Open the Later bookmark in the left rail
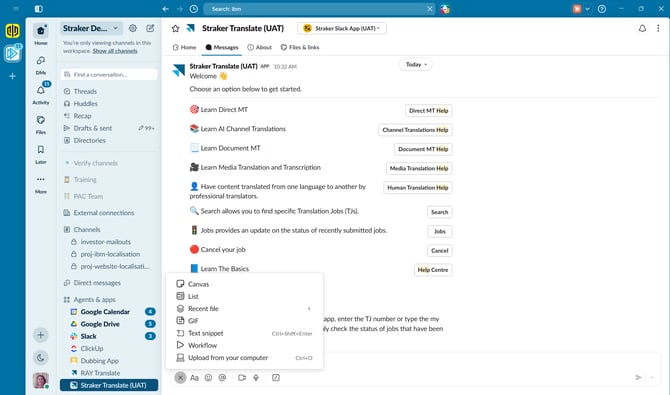Screen dimensions: 670x395 tap(41, 153)
